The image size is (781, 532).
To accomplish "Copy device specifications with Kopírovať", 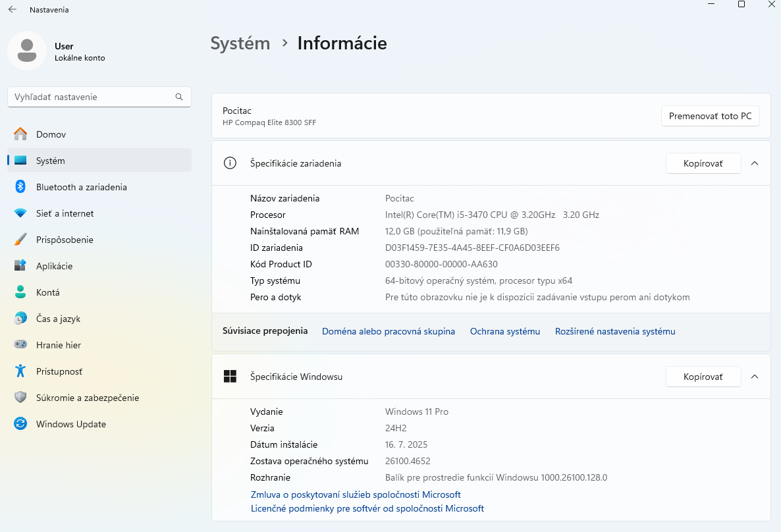I will (x=703, y=163).
